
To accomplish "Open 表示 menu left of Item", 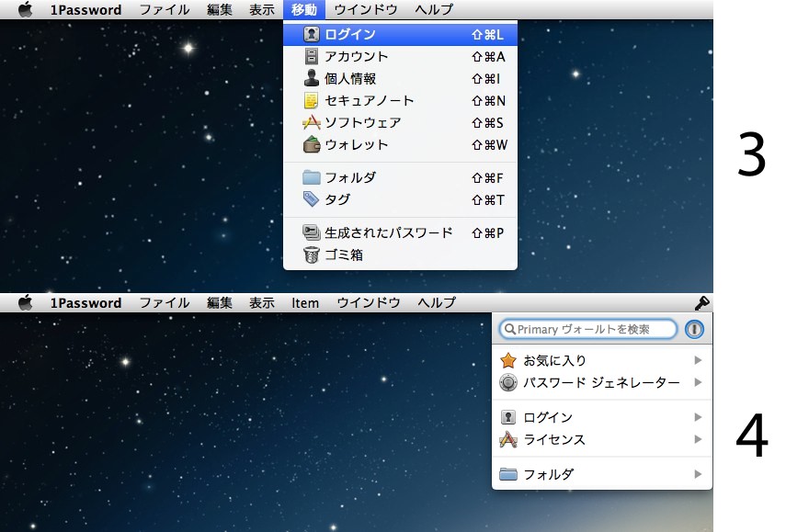I will 262,302.
